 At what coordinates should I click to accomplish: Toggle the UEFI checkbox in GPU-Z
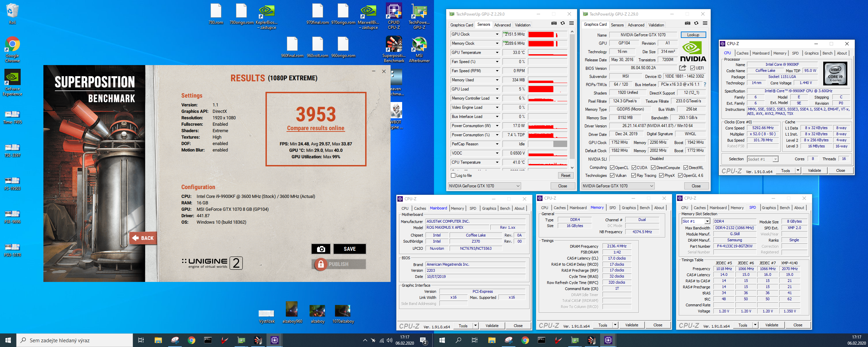tap(692, 68)
